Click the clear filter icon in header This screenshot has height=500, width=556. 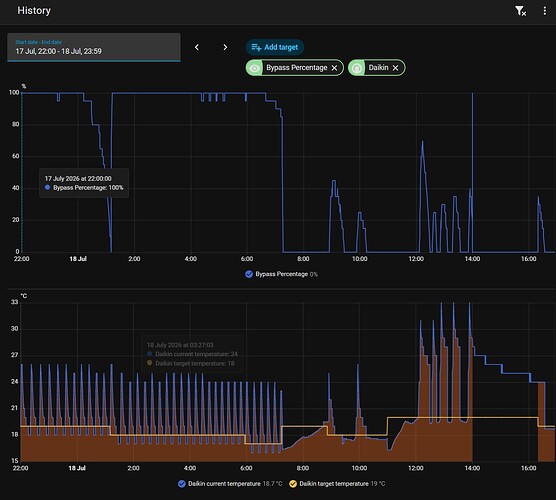click(521, 11)
